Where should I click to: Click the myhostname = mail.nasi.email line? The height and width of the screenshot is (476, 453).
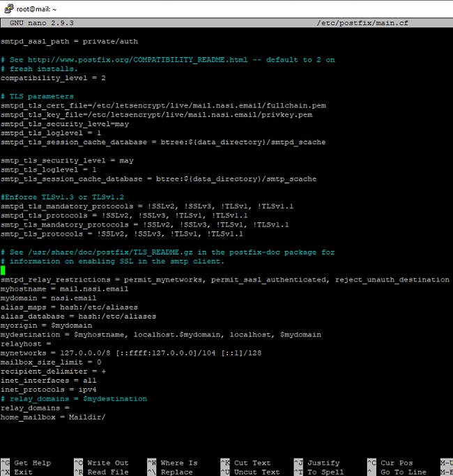(x=64, y=289)
